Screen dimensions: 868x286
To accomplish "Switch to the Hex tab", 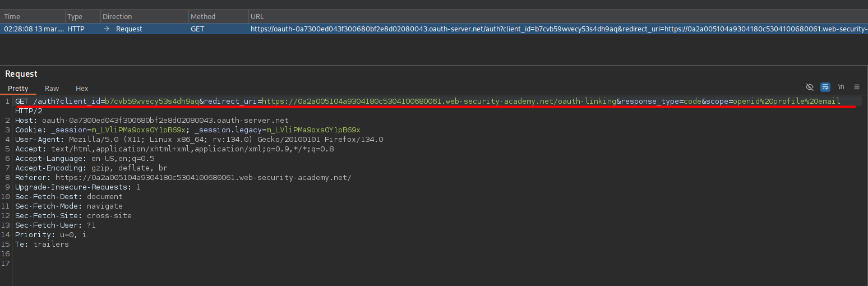I will coord(82,89).
